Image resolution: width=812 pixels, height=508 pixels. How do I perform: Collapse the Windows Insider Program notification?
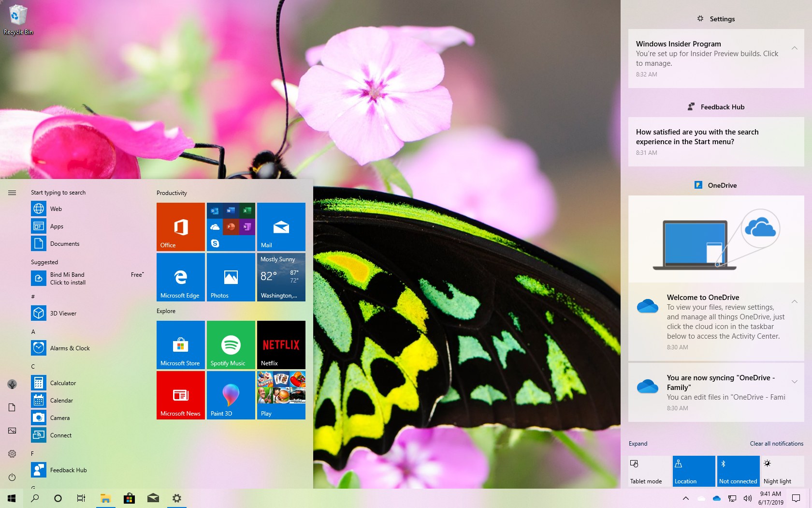(x=795, y=48)
